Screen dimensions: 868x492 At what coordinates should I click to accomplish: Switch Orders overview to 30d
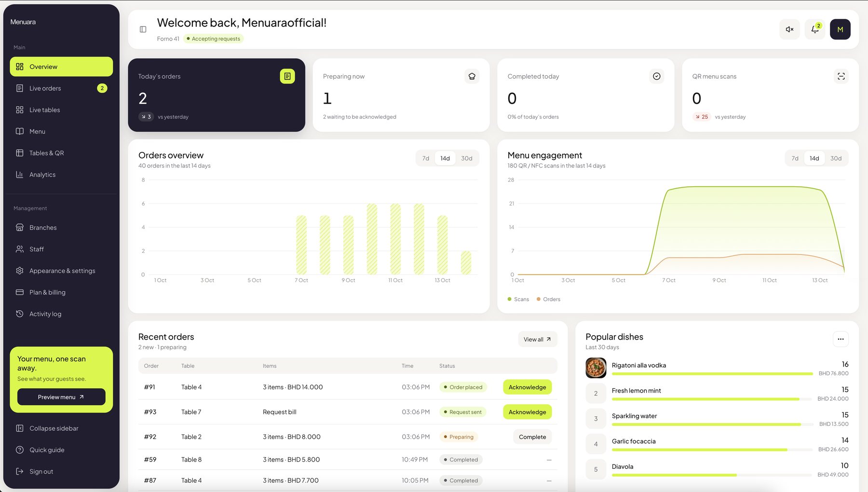pyautogui.click(x=467, y=158)
